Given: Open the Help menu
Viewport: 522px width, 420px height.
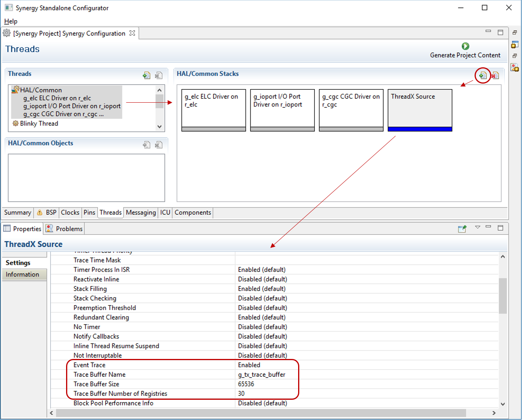Looking at the screenshot, I should 11,21.
